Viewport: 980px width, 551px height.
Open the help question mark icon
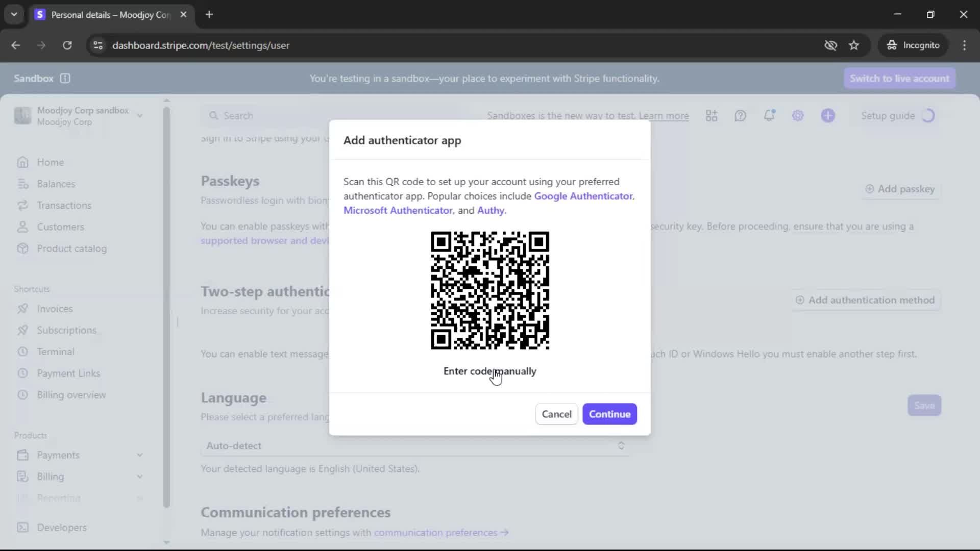(740, 116)
